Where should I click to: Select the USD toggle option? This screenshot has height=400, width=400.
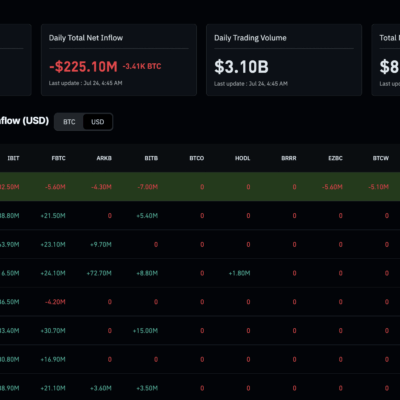click(x=97, y=122)
